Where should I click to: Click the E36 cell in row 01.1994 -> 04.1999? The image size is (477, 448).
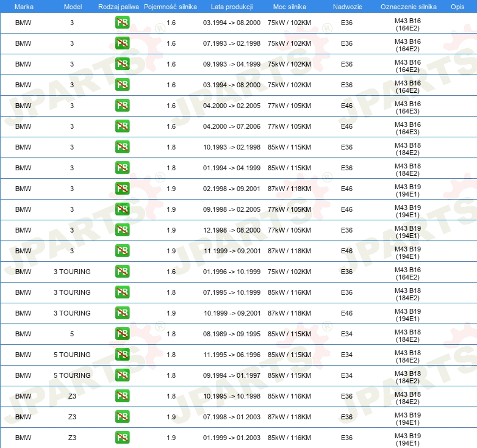pyautogui.click(x=346, y=168)
